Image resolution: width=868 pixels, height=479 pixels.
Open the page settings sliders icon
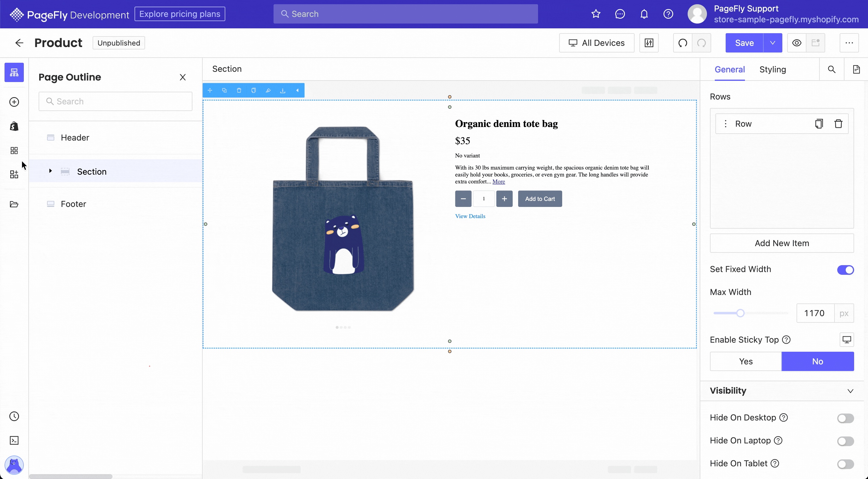tap(649, 43)
